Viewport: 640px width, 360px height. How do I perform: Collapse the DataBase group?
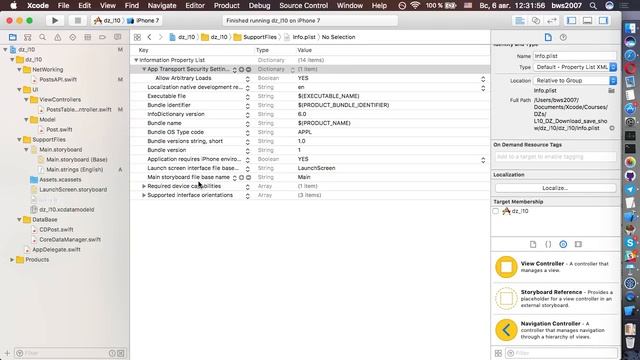pos(19,220)
